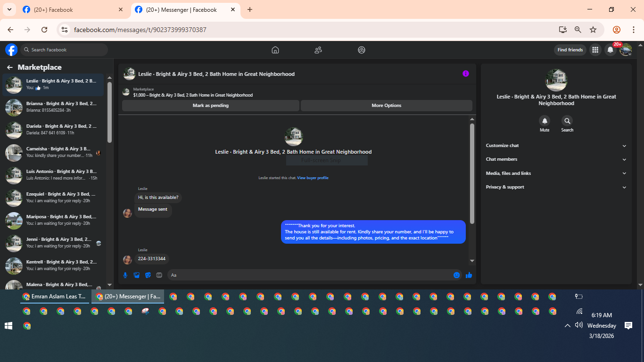Expand Chat members section
The width and height of the screenshot is (644, 362).
tap(556, 159)
